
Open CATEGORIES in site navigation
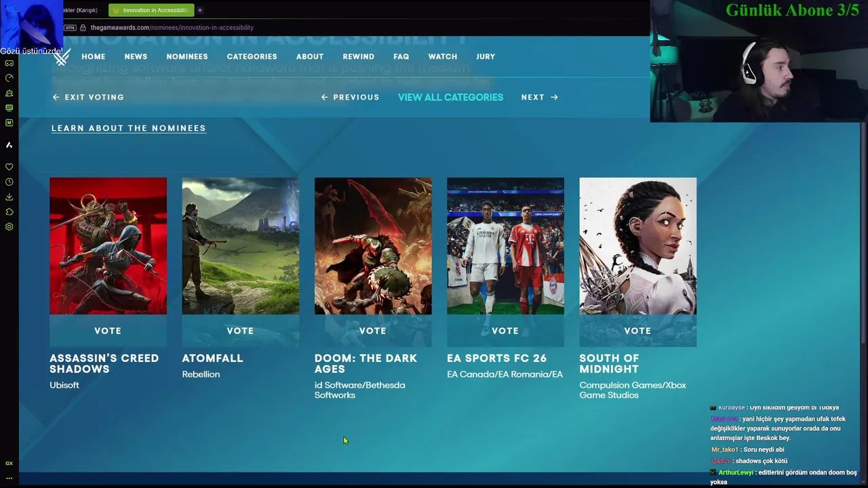[252, 57]
